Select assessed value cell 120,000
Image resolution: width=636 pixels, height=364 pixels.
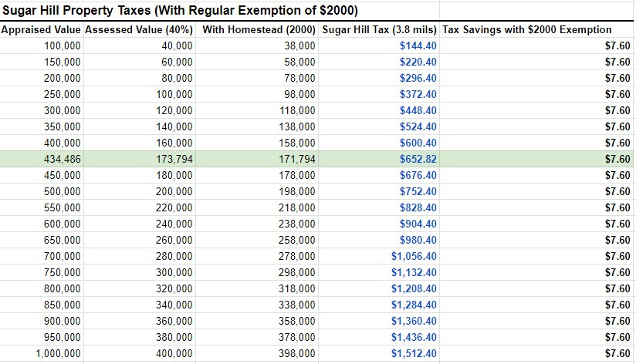[174, 110]
